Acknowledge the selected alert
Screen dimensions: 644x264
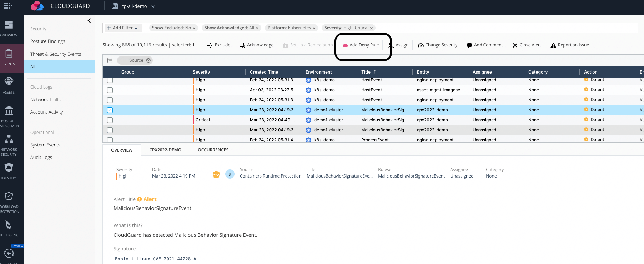click(x=256, y=45)
